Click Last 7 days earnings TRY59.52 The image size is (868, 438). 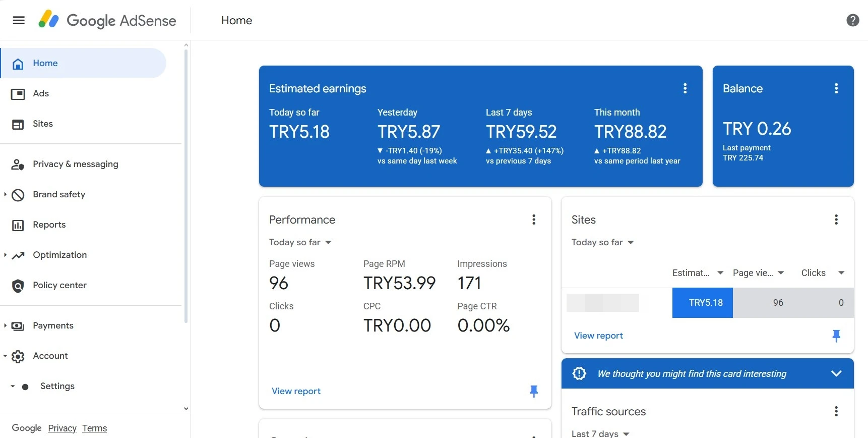tap(521, 132)
